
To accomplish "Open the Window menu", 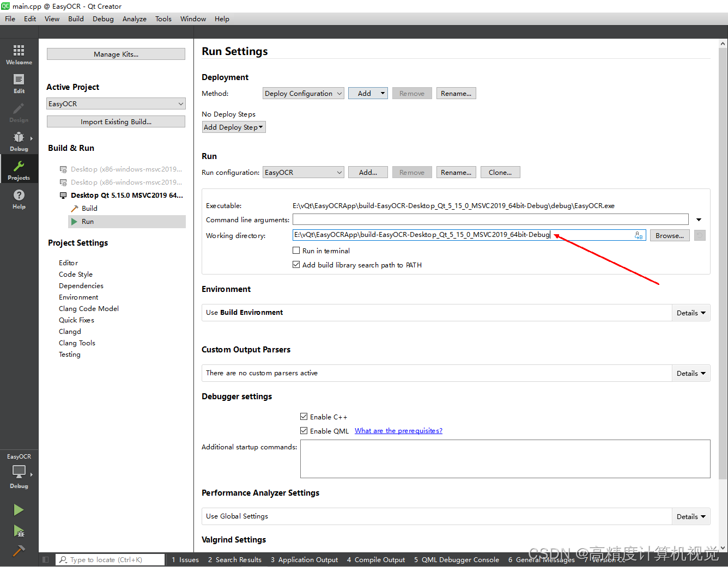I will click(193, 19).
